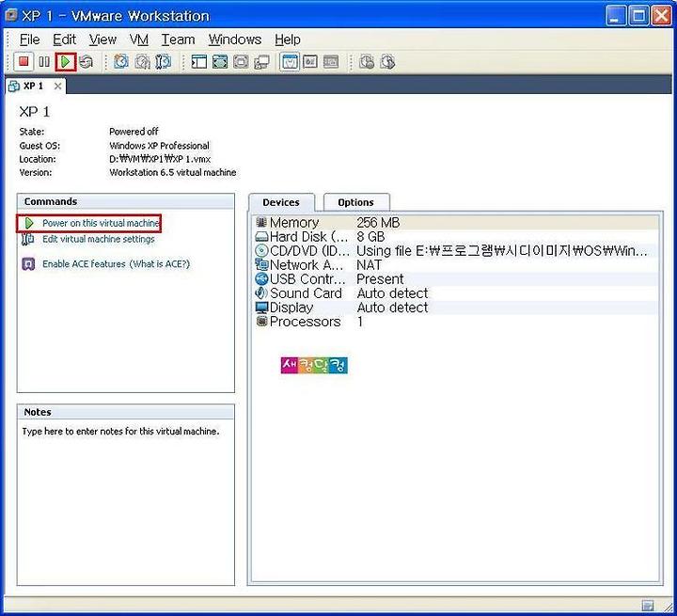Open the Help menu

coord(288,39)
